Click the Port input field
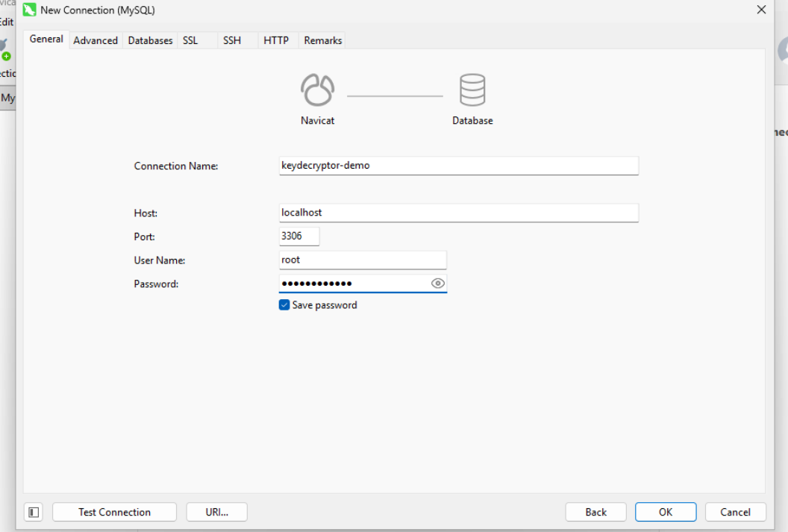This screenshot has width=788, height=532. (x=298, y=236)
